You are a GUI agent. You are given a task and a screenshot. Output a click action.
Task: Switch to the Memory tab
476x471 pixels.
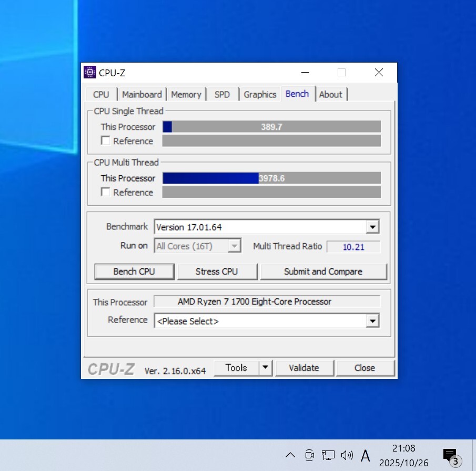click(x=186, y=95)
